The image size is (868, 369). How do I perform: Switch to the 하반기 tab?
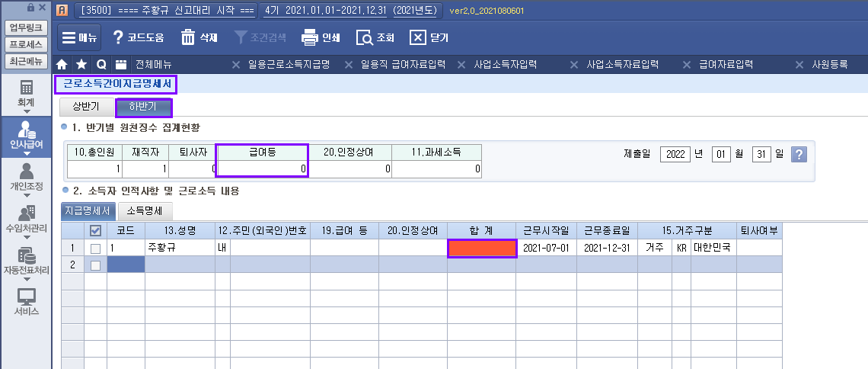click(x=143, y=107)
